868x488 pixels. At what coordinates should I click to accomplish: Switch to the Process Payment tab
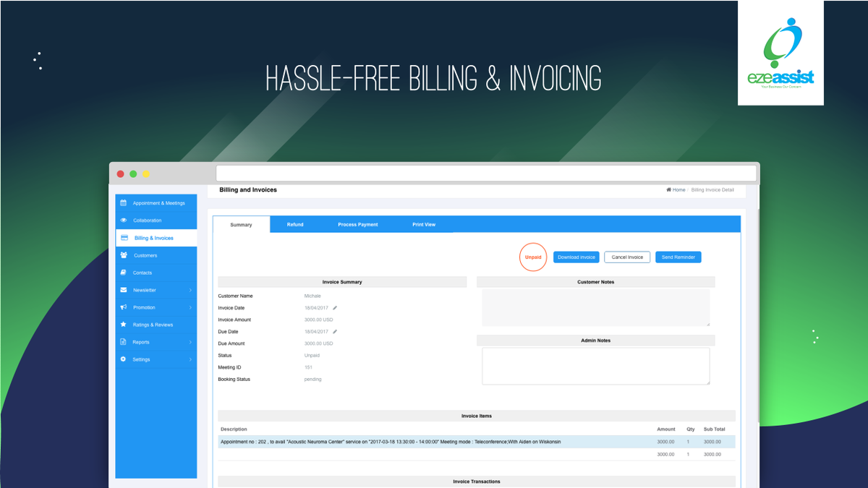(x=358, y=225)
